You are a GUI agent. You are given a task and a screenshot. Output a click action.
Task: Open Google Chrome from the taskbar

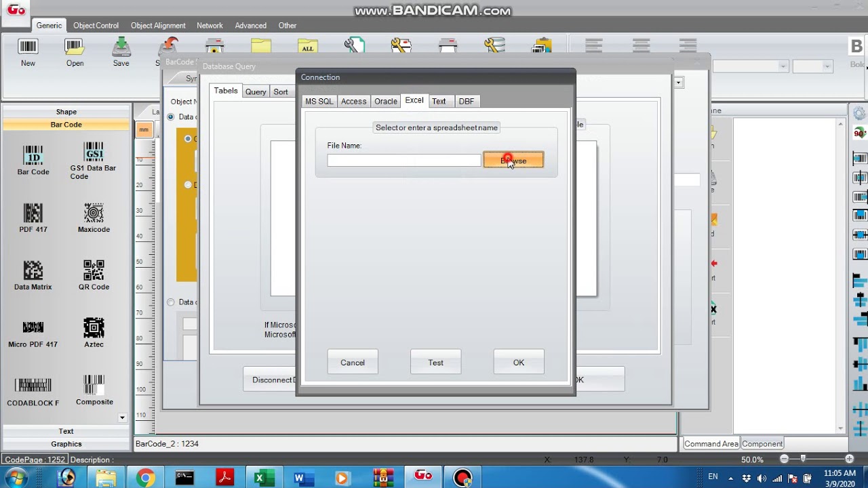(x=144, y=478)
